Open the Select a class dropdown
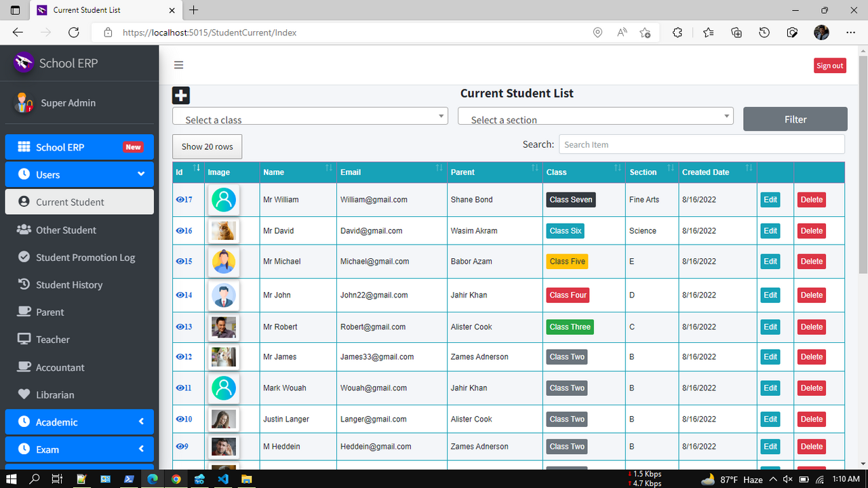This screenshot has width=868, height=488. coord(310,117)
